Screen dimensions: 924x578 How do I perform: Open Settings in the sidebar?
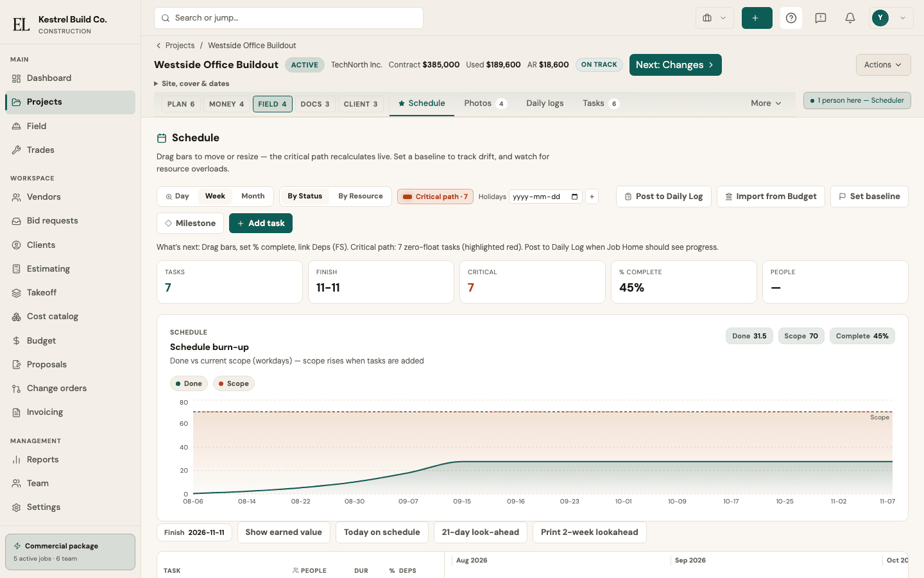[x=70, y=507]
